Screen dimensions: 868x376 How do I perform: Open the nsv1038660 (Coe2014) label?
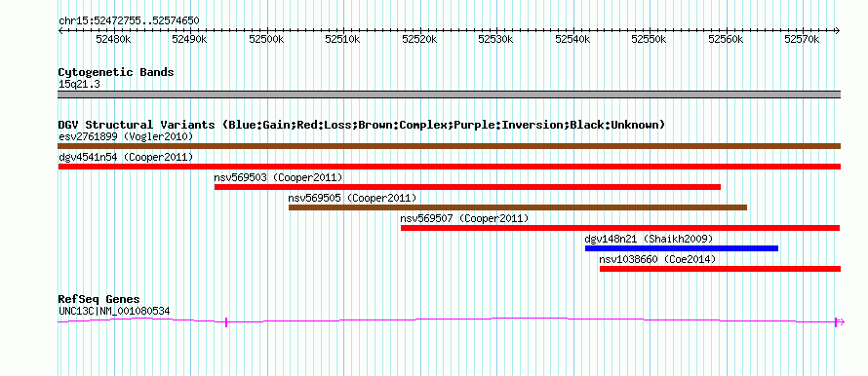click(x=657, y=259)
